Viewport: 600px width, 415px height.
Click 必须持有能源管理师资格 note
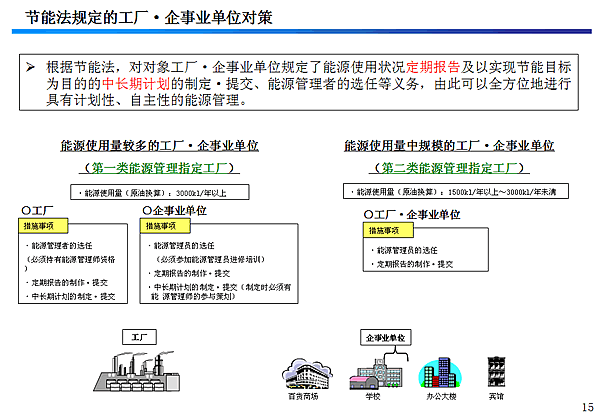click(x=70, y=264)
